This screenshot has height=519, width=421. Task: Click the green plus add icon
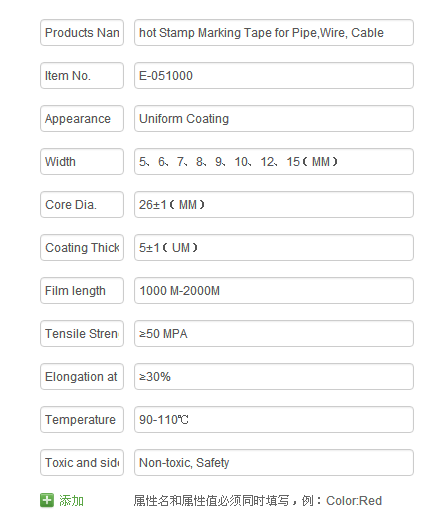(47, 500)
